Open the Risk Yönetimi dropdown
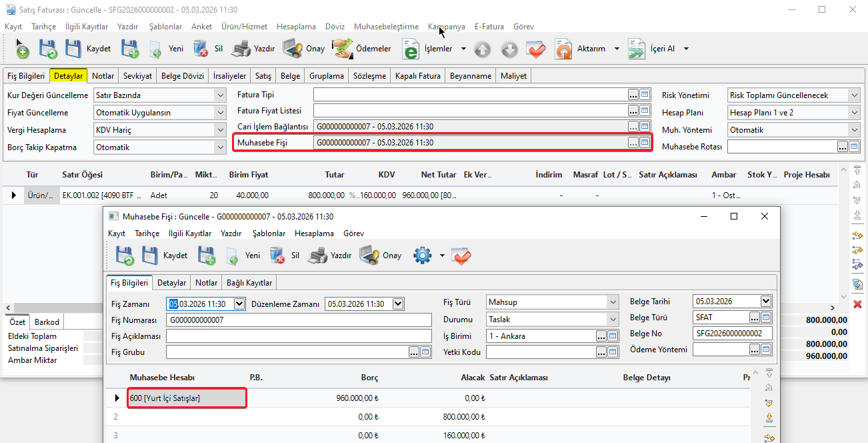Screen dimensions: 868x443 pos(854,95)
